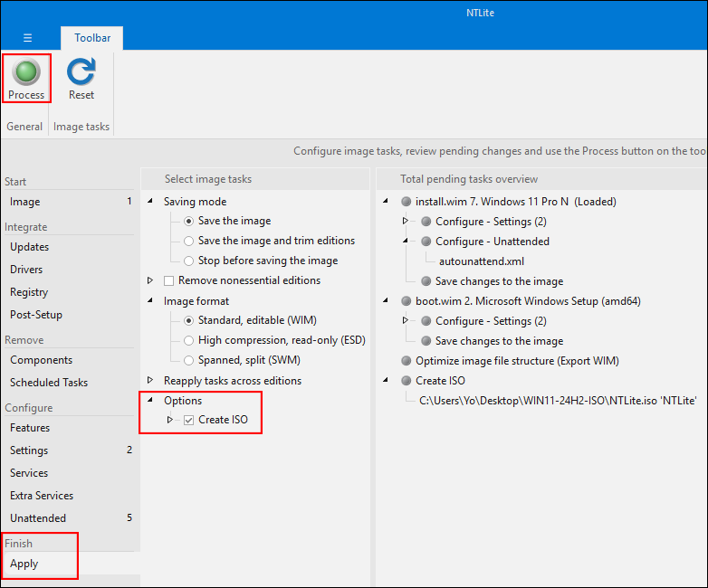Image resolution: width=708 pixels, height=588 pixels.
Task: Click the blue Reset arrow icon
Action: pyautogui.click(x=81, y=71)
